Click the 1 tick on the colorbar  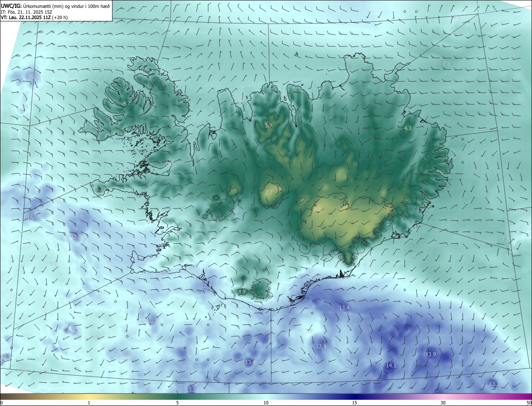point(89,403)
